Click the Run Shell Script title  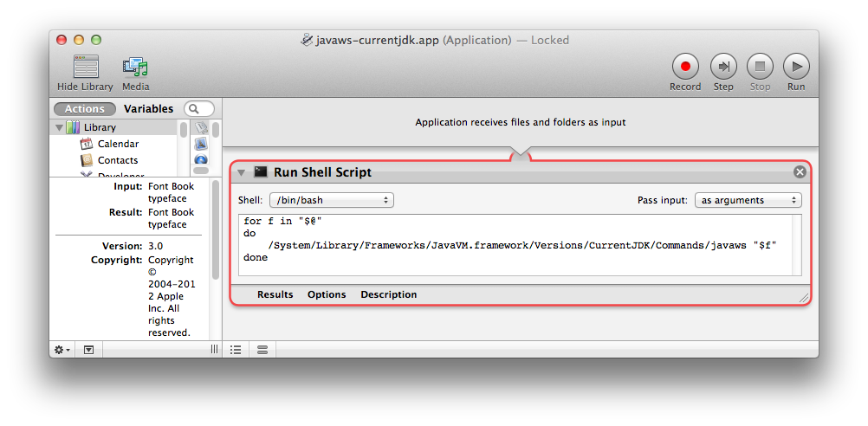[x=323, y=172]
